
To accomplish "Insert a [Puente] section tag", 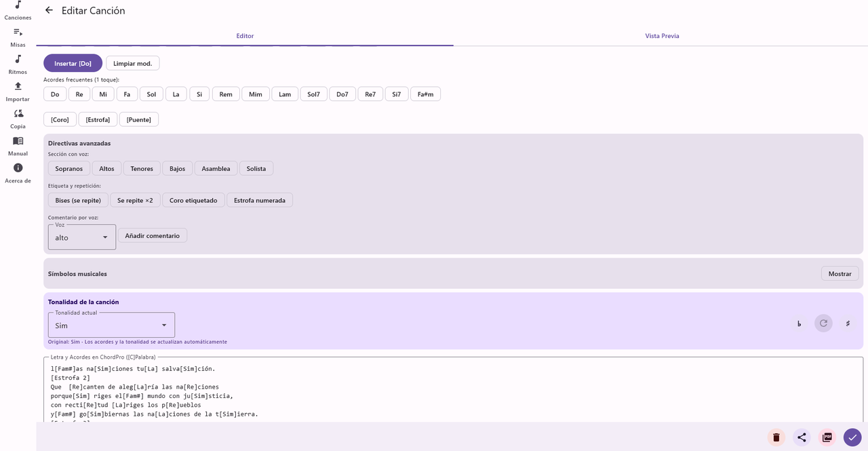I will tap(139, 119).
